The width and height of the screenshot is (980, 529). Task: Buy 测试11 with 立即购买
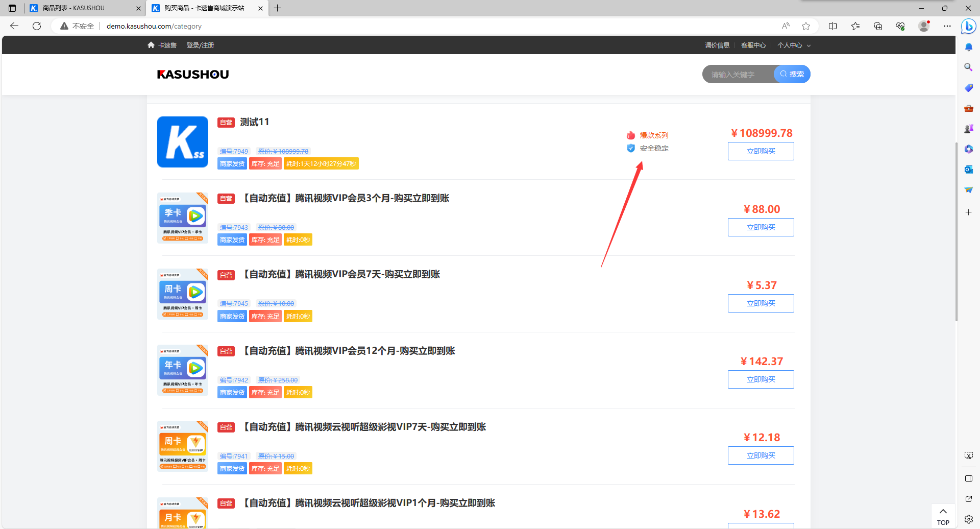[761, 151]
